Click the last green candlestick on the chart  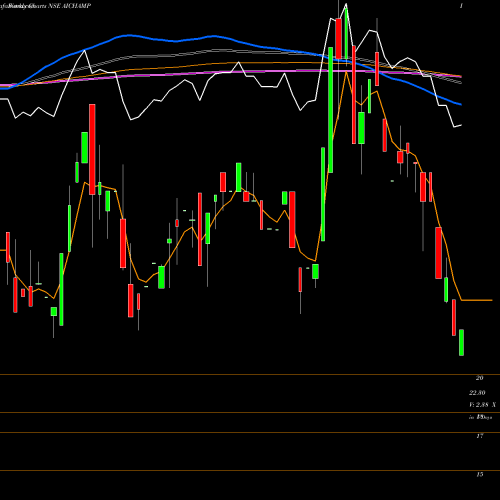pyautogui.click(x=461, y=342)
